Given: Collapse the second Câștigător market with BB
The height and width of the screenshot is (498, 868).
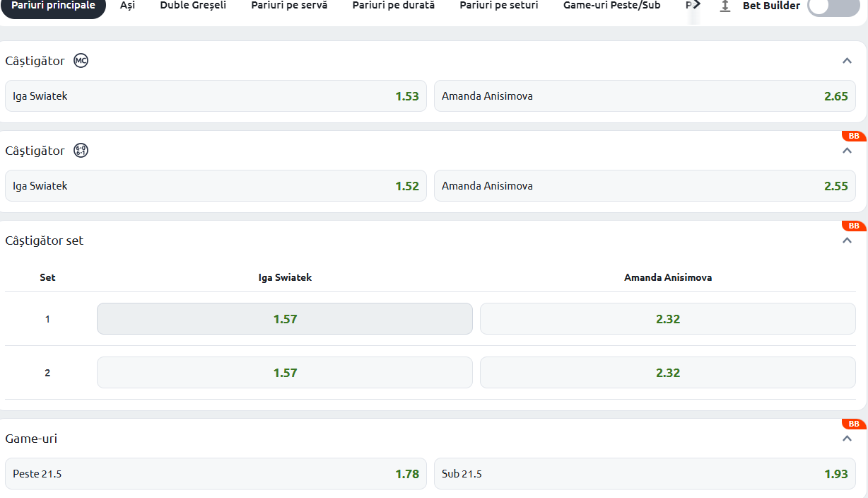Looking at the screenshot, I should click(847, 151).
